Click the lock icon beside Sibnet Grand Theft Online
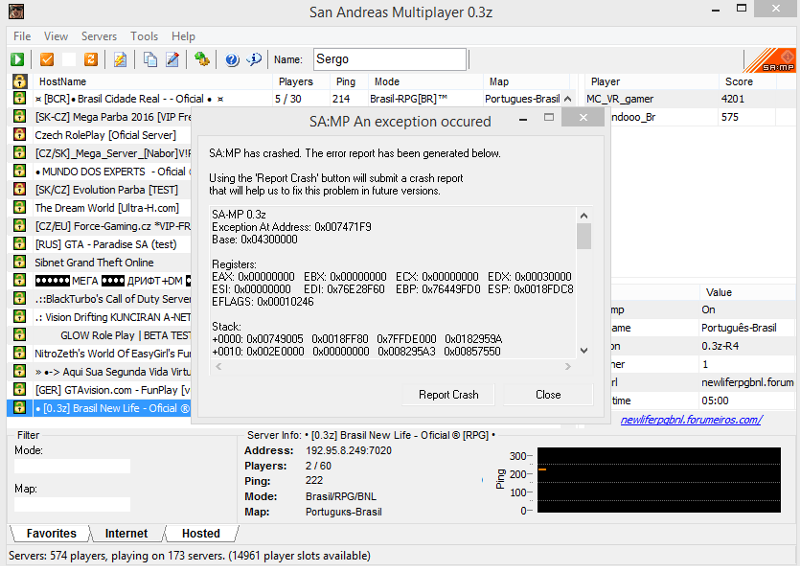 coord(19,262)
